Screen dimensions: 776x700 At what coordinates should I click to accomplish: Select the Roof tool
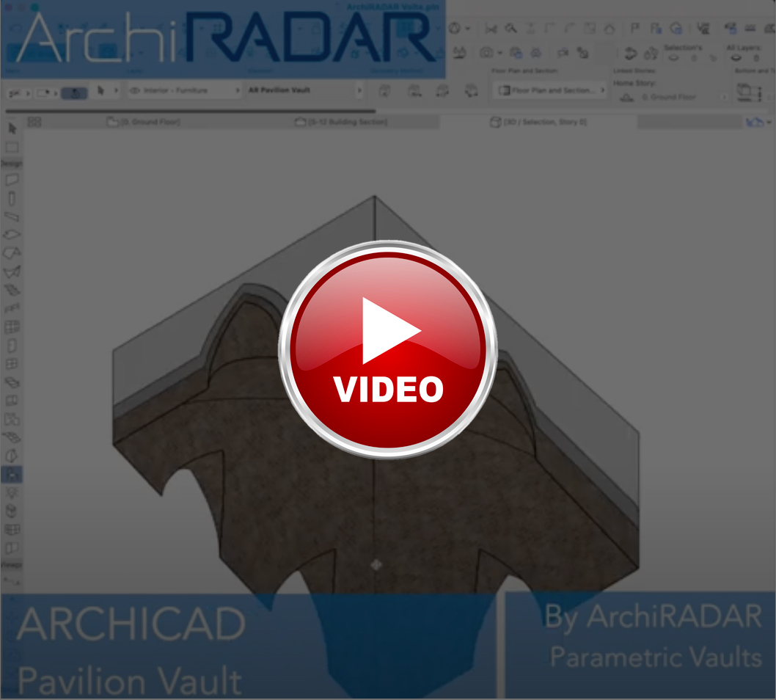pos(12,253)
